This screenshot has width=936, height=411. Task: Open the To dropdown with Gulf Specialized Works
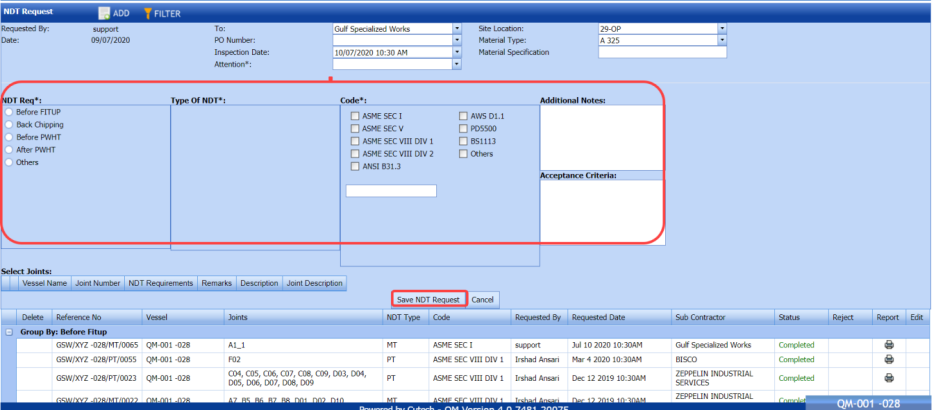(457, 29)
